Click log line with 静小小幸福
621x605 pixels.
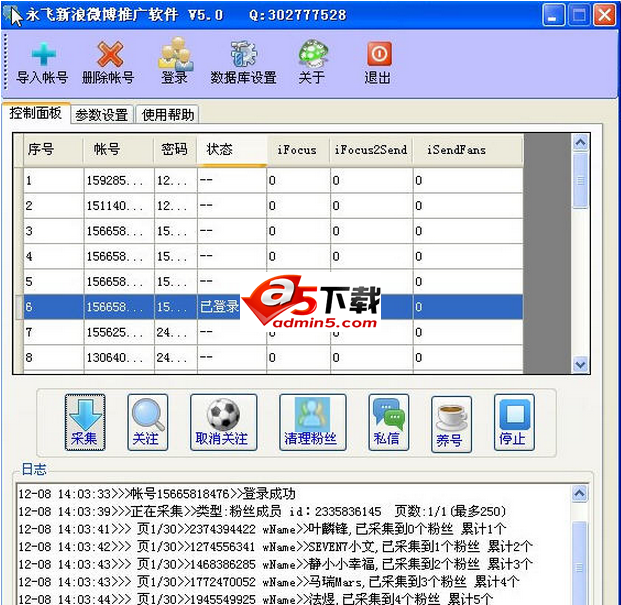point(275,564)
